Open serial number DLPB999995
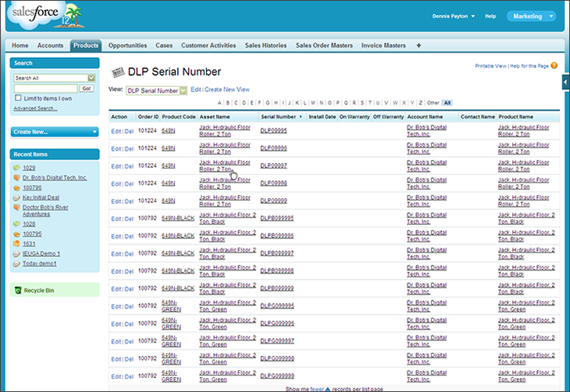The image size is (570, 392). 277,218
